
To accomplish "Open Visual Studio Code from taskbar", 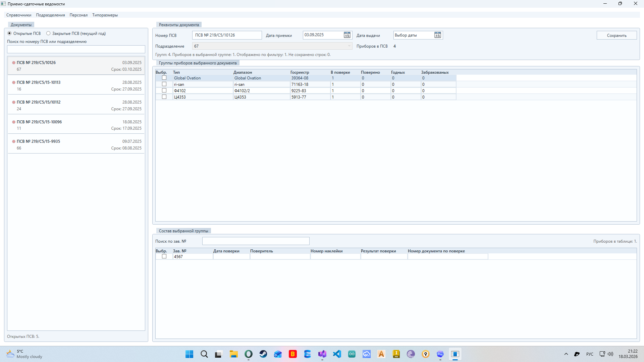I will pos(337,354).
